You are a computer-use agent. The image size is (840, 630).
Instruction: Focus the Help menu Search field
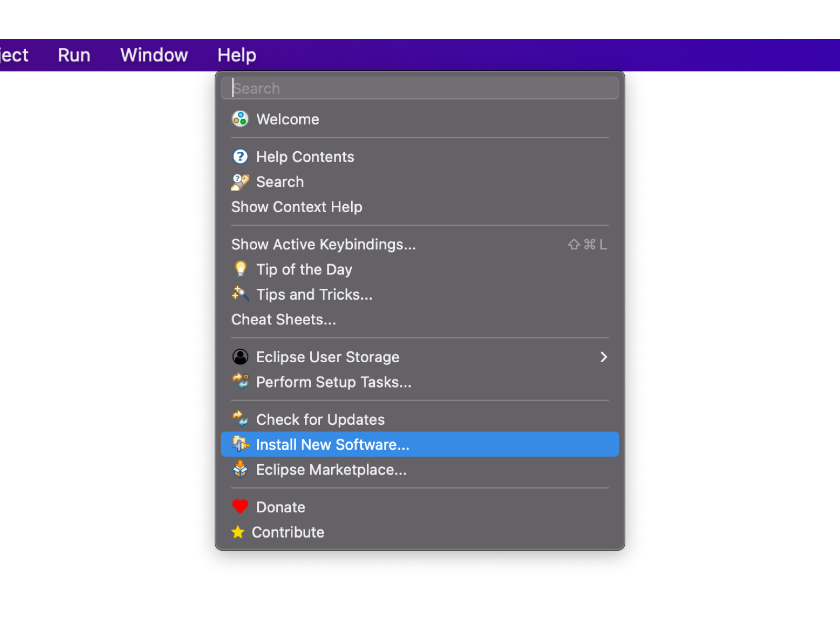tap(420, 88)
